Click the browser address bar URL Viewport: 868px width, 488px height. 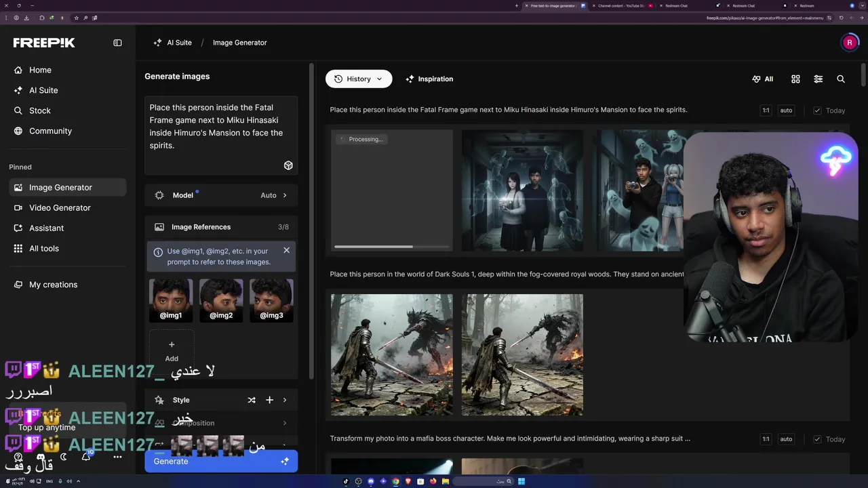tap(765, 18)
